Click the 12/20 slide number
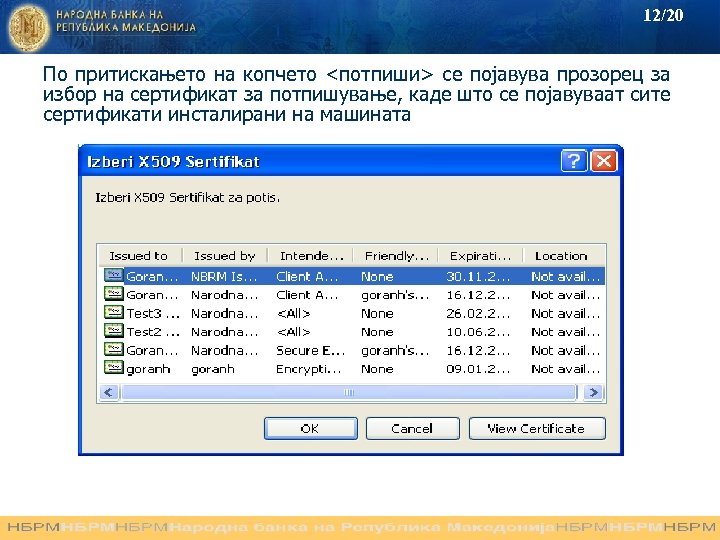 coord(663,15)
